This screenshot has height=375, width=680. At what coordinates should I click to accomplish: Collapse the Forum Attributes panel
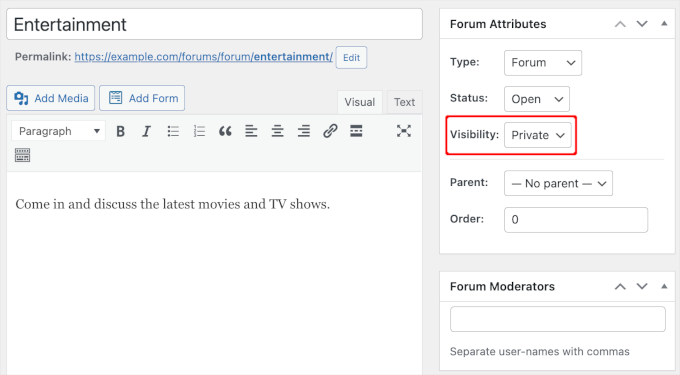(x=664, y=24)
